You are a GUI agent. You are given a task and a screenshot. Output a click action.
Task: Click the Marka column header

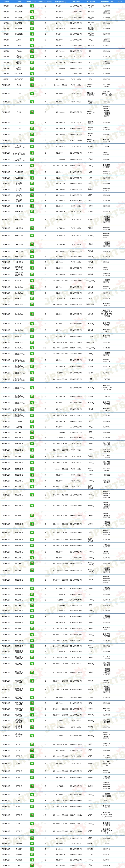coord(6,2)
